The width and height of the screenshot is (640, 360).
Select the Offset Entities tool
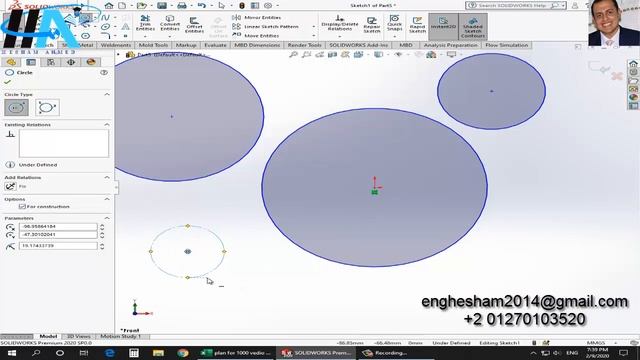[194, 25]
